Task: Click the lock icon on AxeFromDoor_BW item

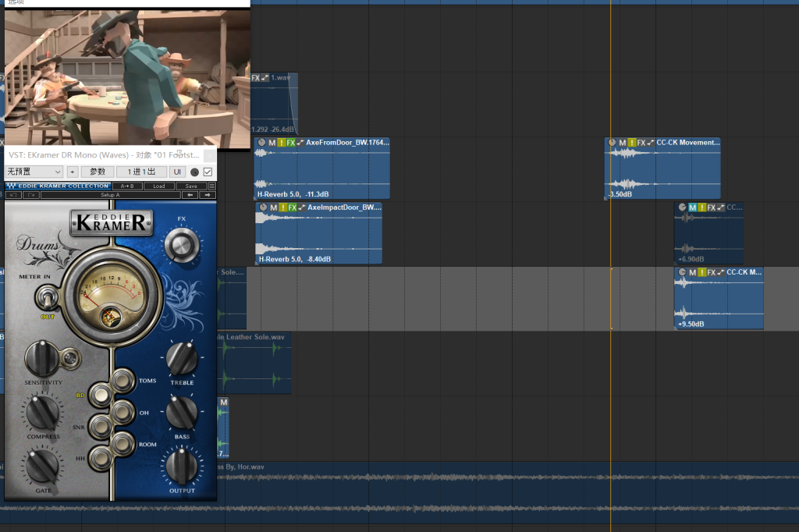Action: [281, 143]
